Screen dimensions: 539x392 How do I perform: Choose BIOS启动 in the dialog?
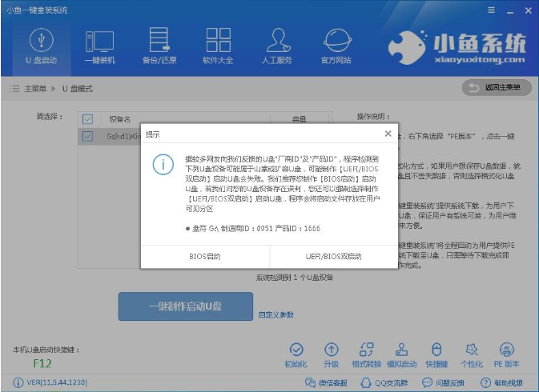(205, 257)
